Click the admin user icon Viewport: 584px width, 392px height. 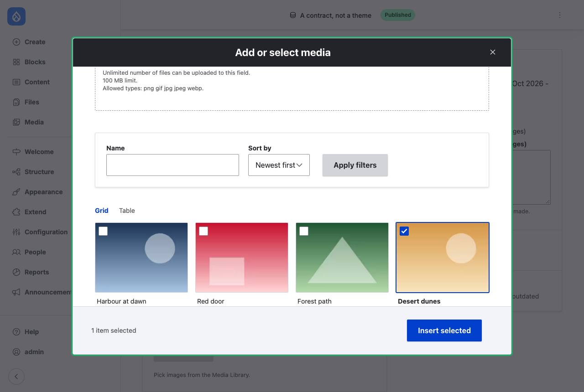[x=16, y=352]
